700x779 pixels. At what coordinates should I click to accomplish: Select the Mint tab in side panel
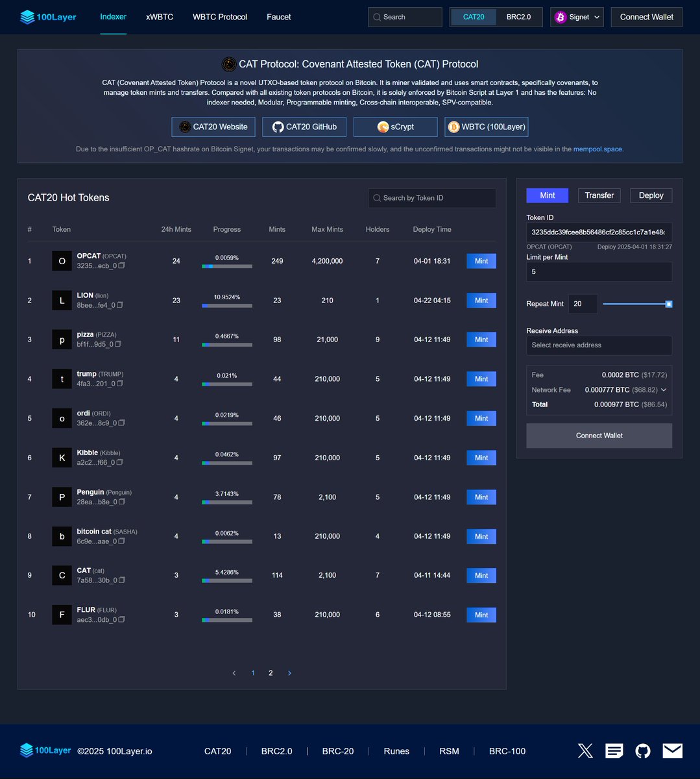click(547, 195)
